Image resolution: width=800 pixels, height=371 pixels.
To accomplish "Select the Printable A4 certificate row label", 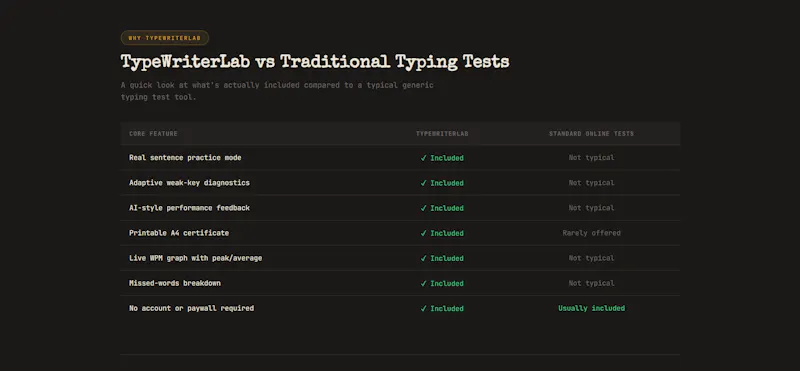I will (179, 233).
